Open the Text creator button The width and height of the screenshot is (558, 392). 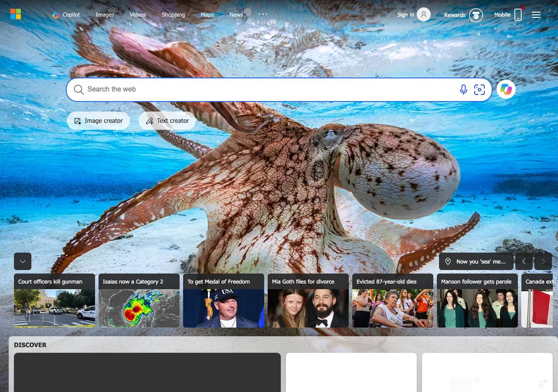[167, 121]
